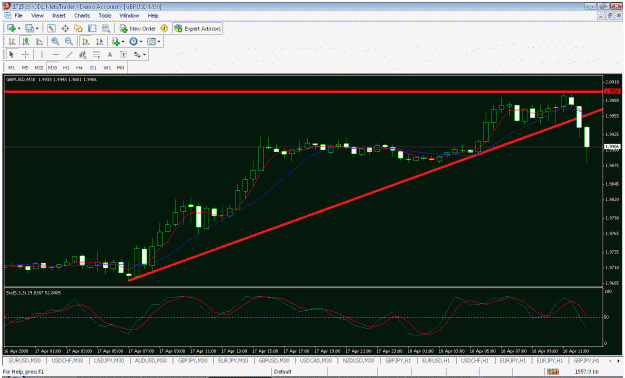Launch MetaEditor via yellow diamond icon
This screenshot has height=378, width=625.
point(164,28)
